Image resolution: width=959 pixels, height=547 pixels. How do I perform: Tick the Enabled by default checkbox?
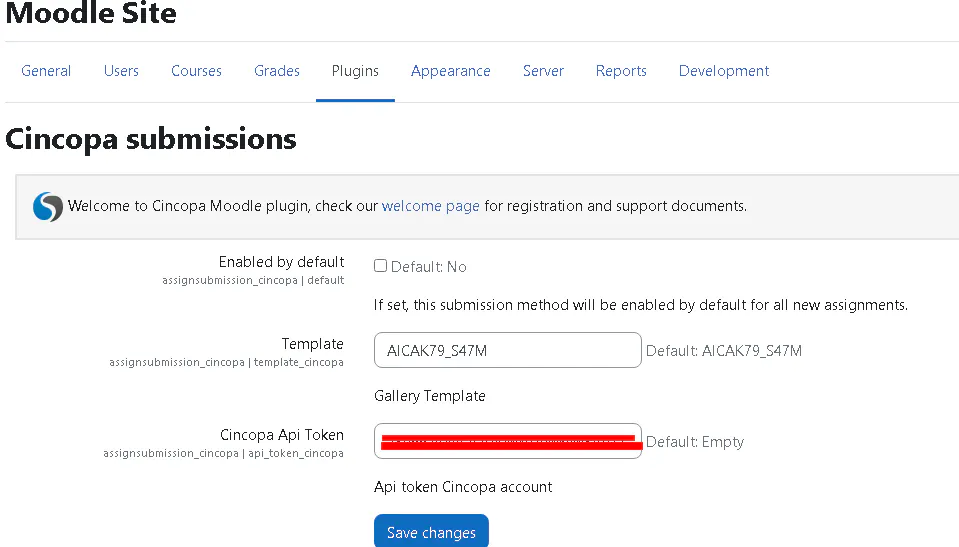(380, 266)
